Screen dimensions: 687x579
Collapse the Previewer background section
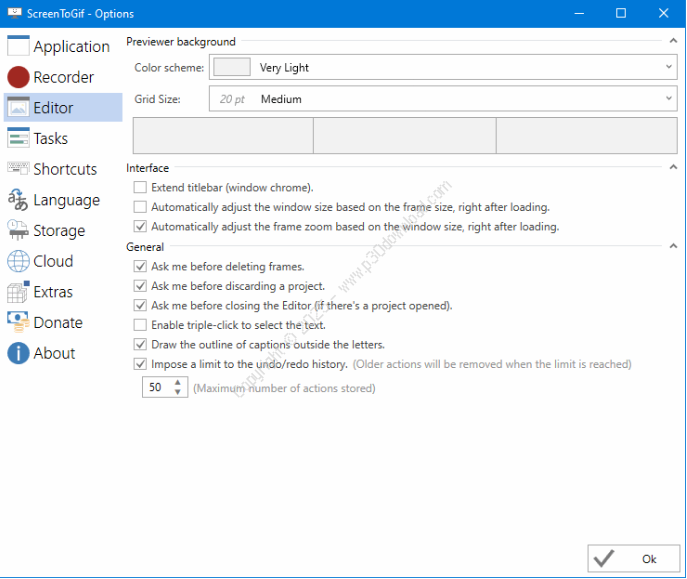[672, 42]
